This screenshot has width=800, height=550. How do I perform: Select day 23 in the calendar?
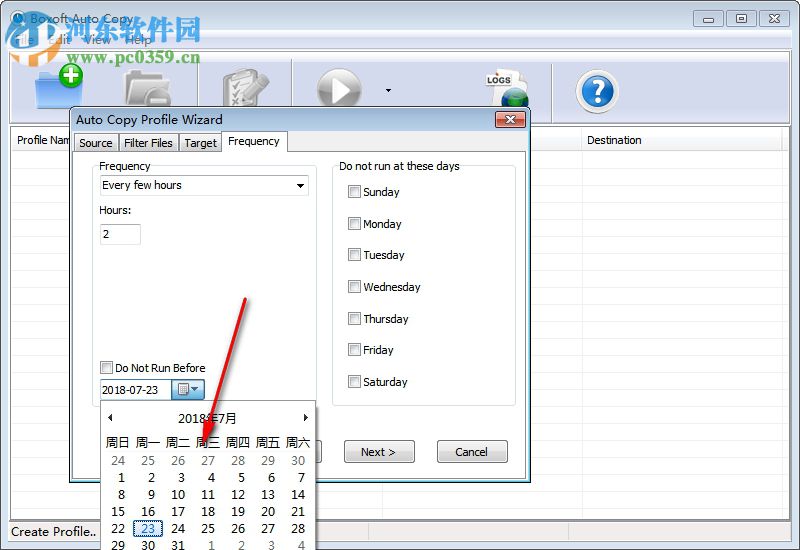pos(148,529)
